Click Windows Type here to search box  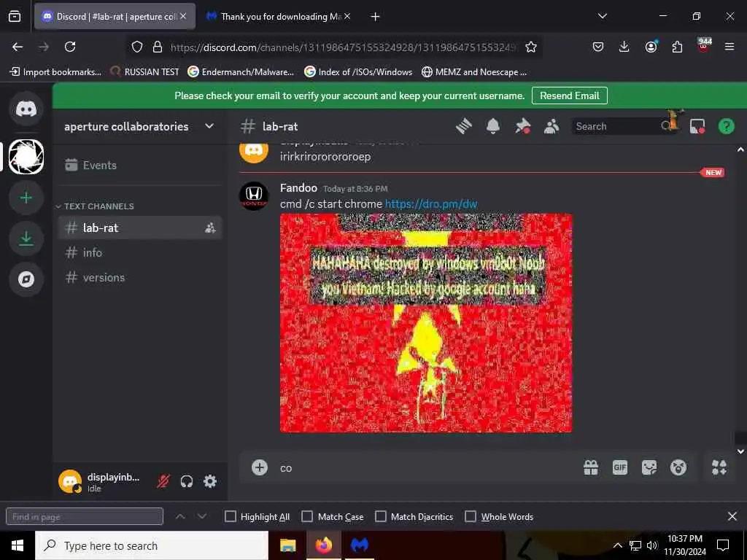click(x=152, y=545)
